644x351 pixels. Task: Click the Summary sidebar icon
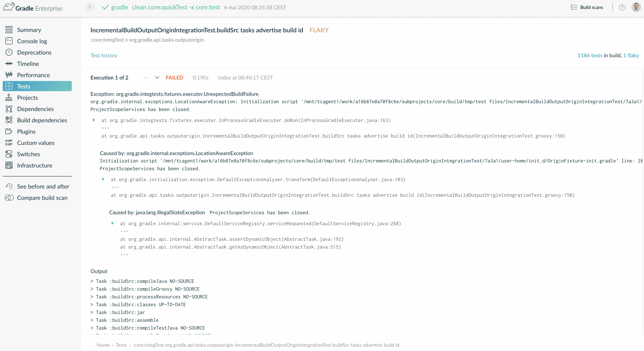click(9, 30)
